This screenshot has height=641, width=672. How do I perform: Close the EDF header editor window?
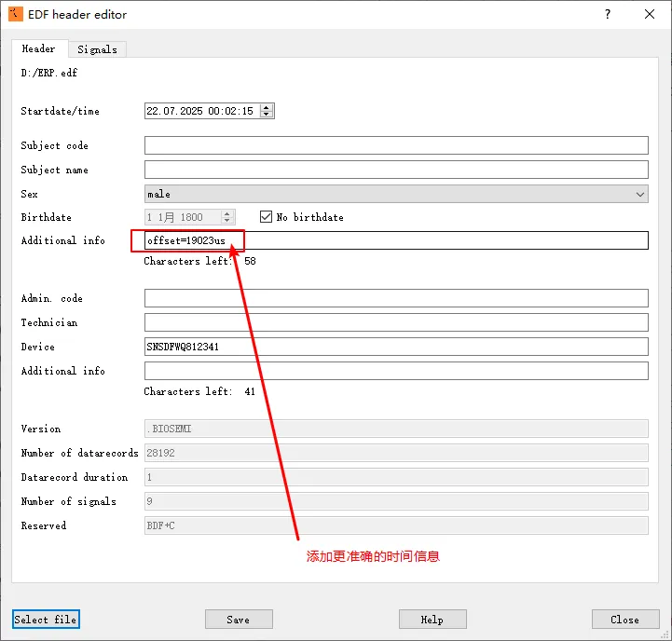pos(650,14)
